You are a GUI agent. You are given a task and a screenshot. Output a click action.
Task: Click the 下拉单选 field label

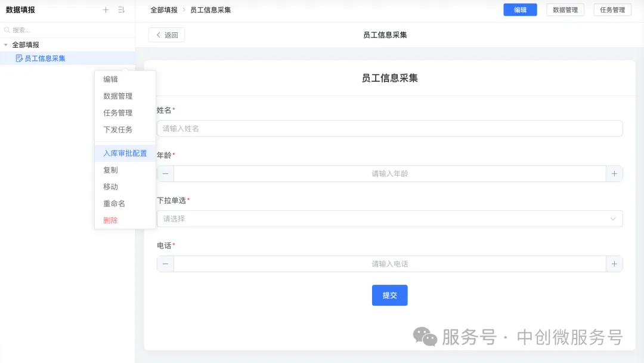[171, 200]
